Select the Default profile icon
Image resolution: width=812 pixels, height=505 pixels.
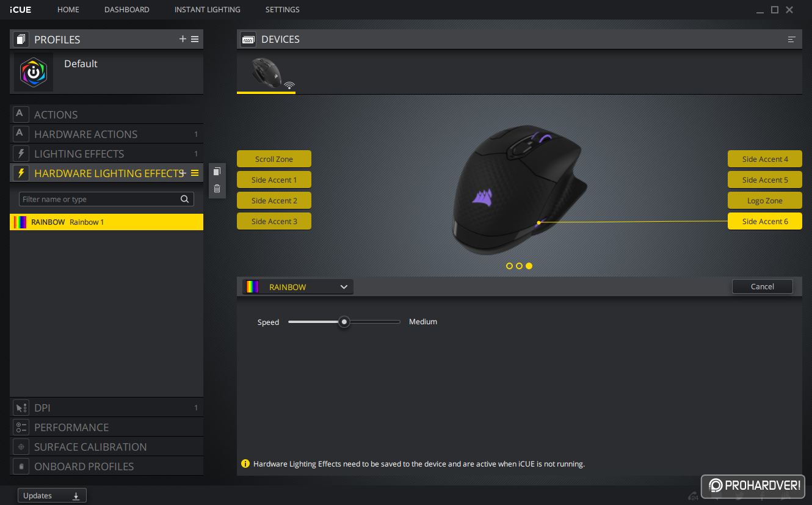click(x=34, y=72)
